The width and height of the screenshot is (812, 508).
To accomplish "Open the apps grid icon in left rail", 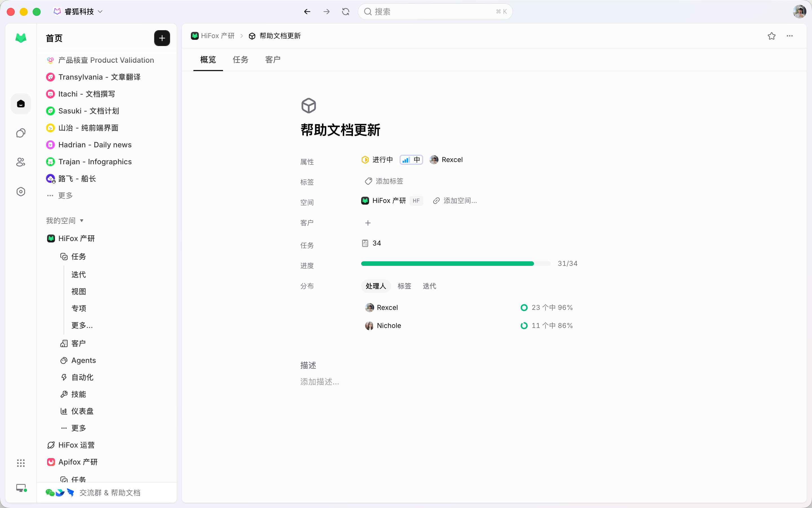I will [x=21, y=463].
